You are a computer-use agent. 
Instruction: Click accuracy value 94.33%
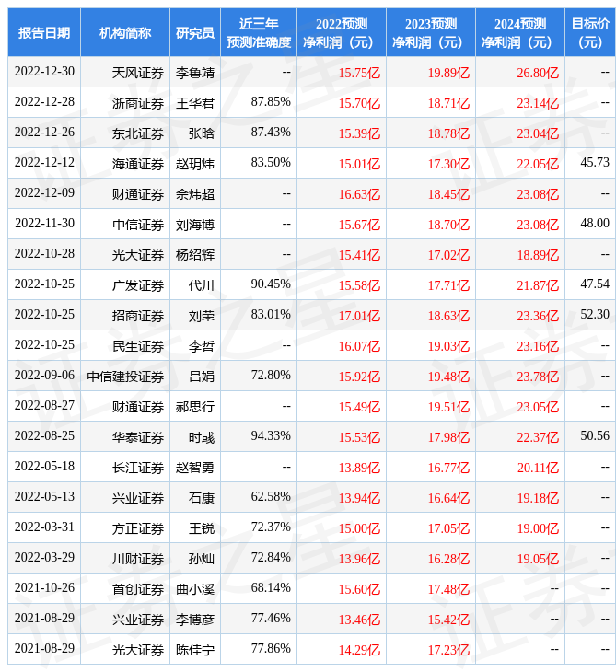271,435
